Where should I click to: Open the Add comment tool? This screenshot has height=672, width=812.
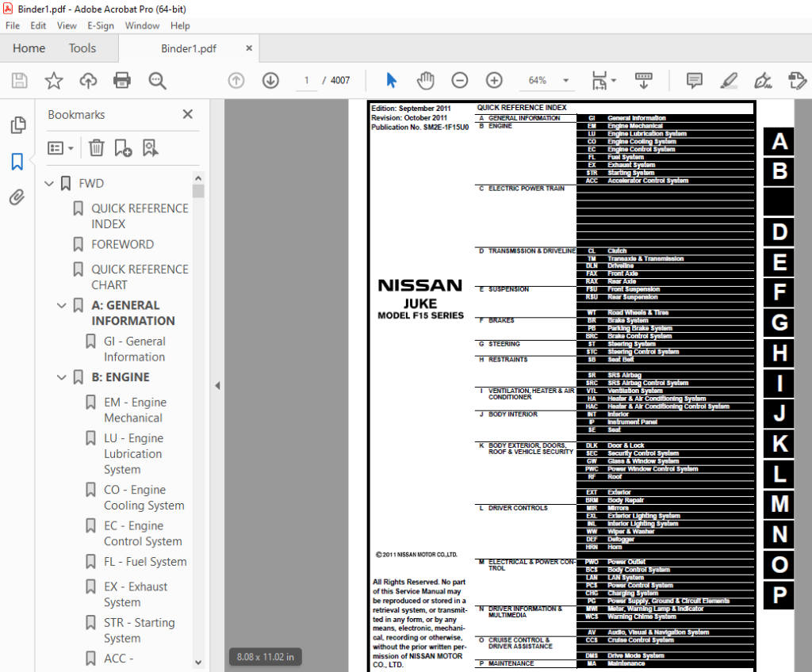(x=694, y=80)
